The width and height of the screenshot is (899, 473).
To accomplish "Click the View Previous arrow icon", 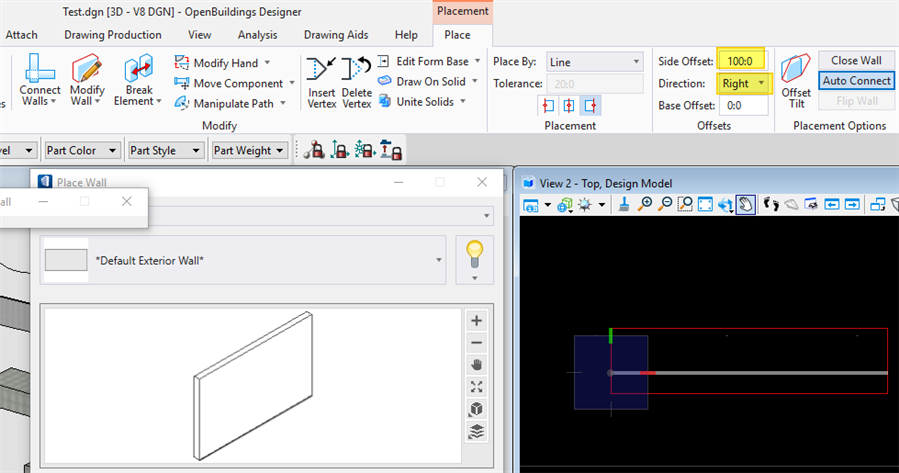I will tap(832, 205).
